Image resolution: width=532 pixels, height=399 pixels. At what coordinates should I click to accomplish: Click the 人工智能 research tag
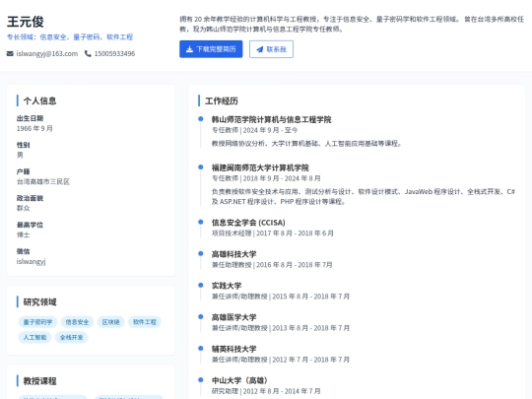coord(34,337)
